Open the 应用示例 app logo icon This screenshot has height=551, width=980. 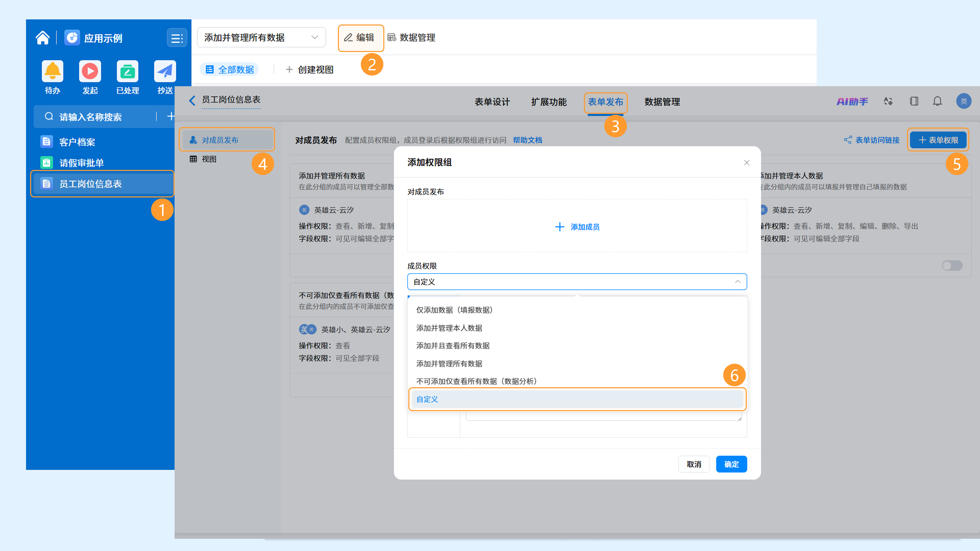click(72, 38)
